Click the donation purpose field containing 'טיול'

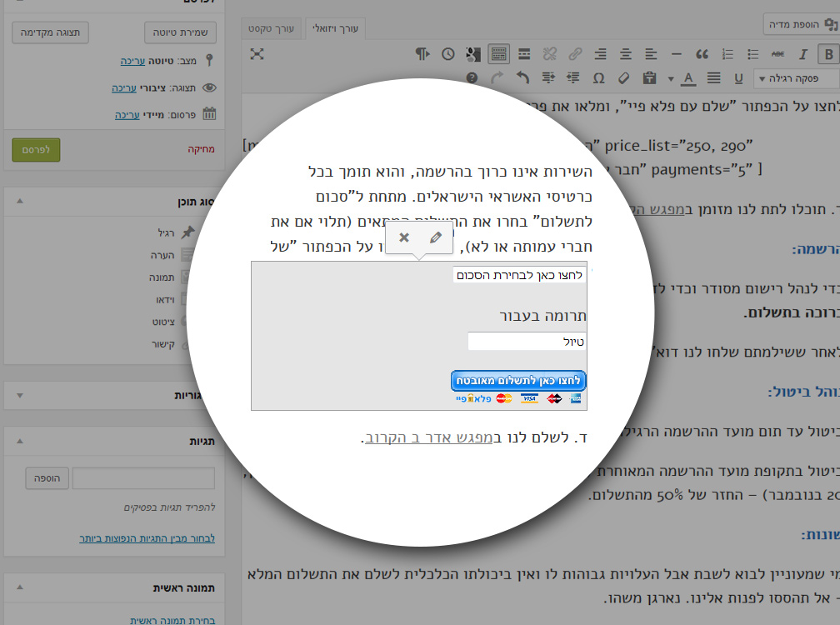(x=527, y=341)
